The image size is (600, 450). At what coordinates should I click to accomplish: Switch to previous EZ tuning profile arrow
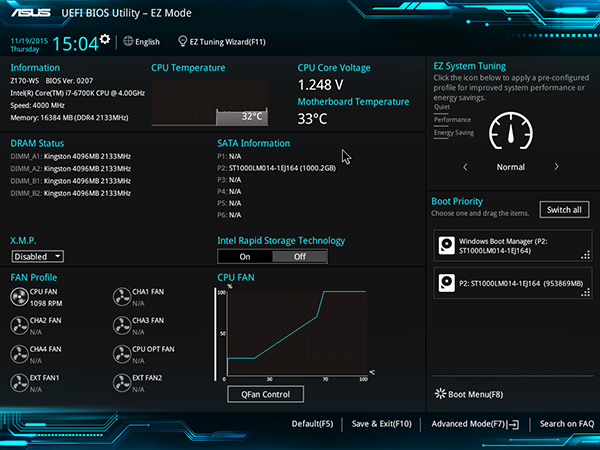(465, 167)
